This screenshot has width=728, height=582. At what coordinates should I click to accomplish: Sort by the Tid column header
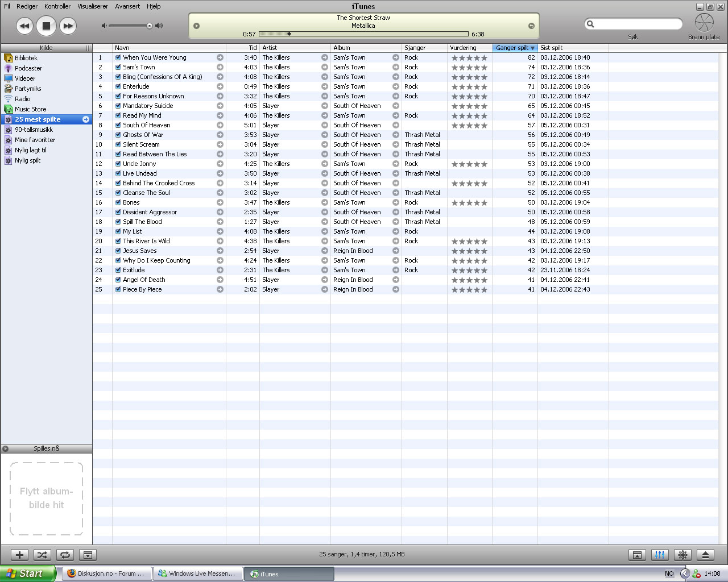pyautogui.click(x=243, y=48)
